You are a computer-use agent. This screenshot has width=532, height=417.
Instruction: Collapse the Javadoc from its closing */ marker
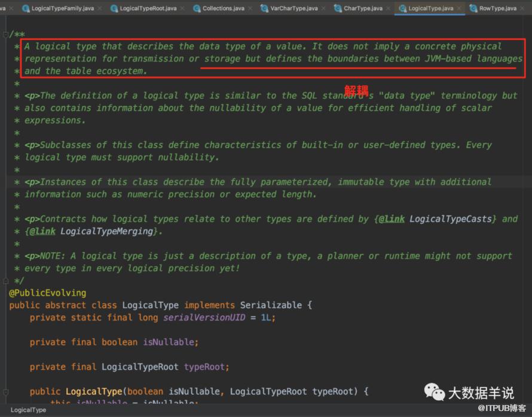coord(5,281)
